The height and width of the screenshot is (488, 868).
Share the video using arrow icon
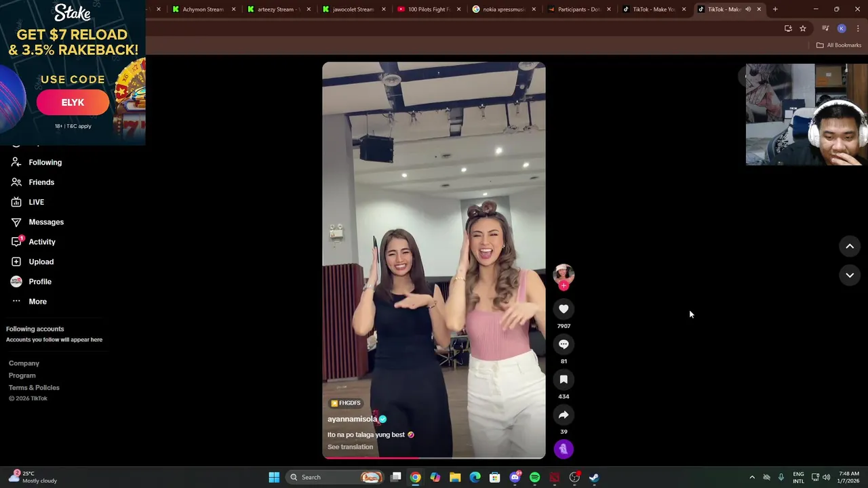click(x=564, y=415)
